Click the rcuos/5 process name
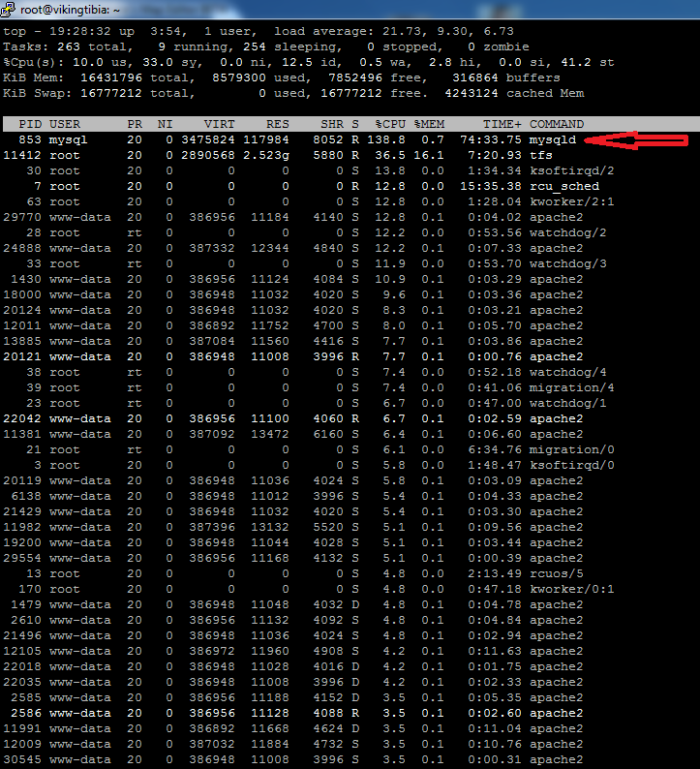 pos(557,573)
